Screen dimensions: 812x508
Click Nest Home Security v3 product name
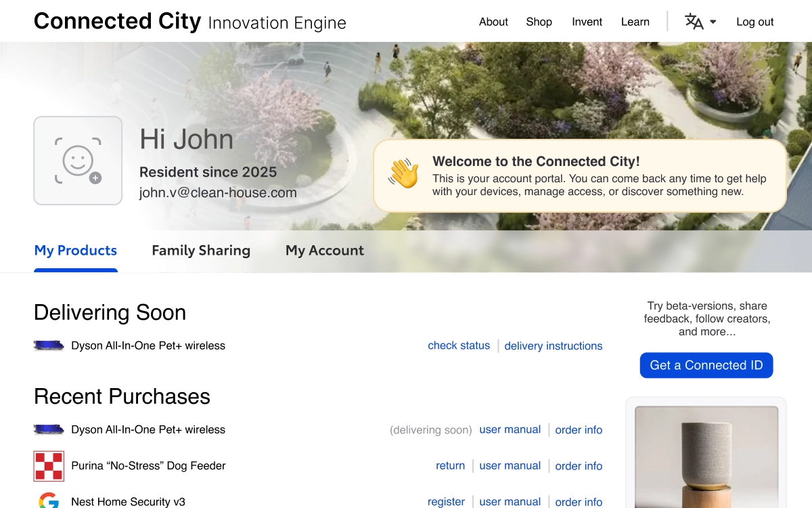point(128,502)
